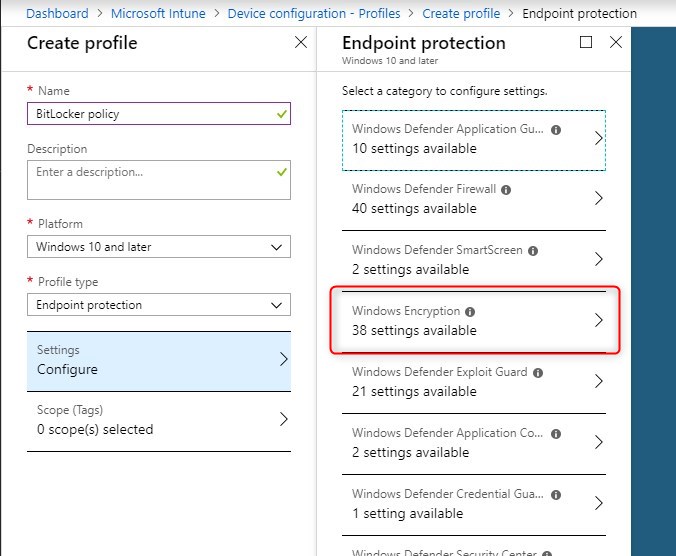This screenshot has height=556, width=676.
Task: Click the 'Windows Defender SmartScreen' category title
Action: pyautogui.click(x=437, y=250)
